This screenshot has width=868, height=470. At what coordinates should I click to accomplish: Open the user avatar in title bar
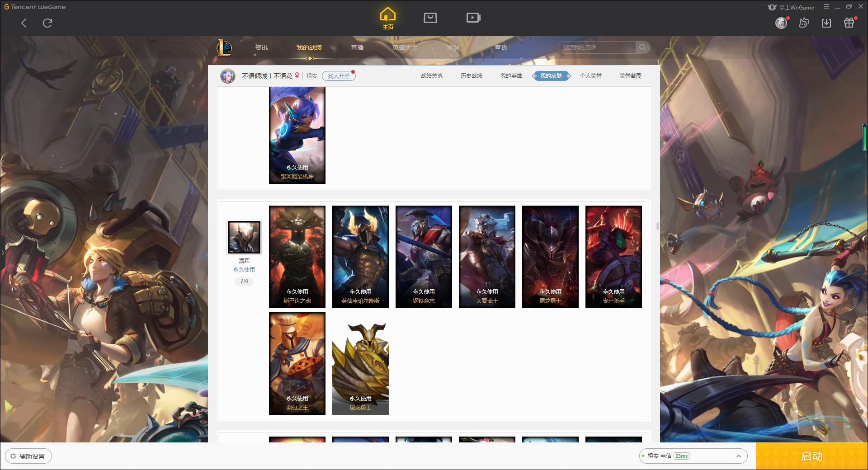(x=781, y=23)
